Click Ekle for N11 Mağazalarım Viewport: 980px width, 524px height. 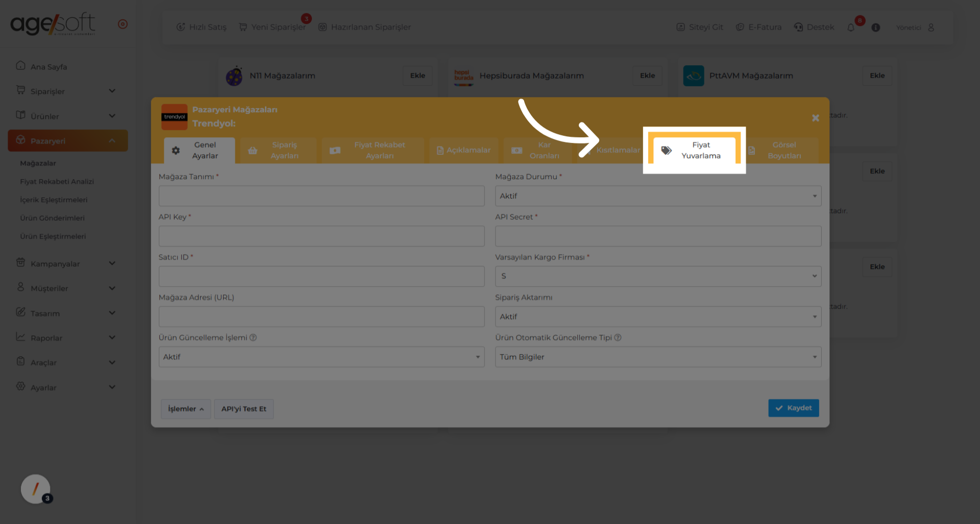(x=418, y=76)
